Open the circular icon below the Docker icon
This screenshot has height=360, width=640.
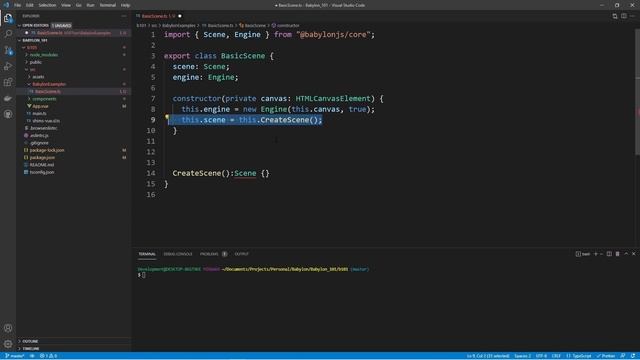pyautogui.click(x=8, y=114)
